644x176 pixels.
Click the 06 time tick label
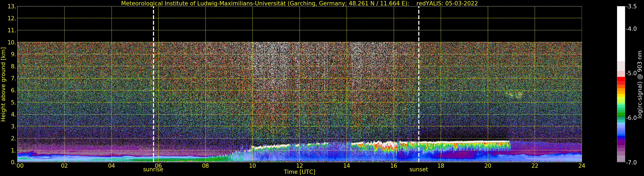tap(159, 166)
